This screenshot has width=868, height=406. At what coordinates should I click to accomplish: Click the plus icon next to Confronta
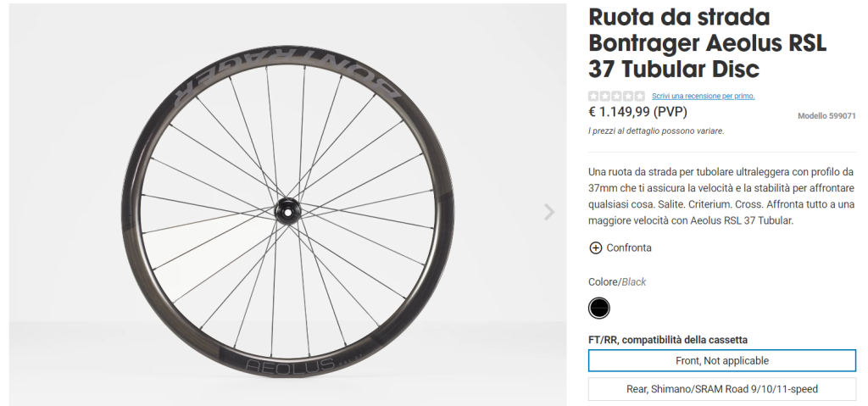click(595, 247)
